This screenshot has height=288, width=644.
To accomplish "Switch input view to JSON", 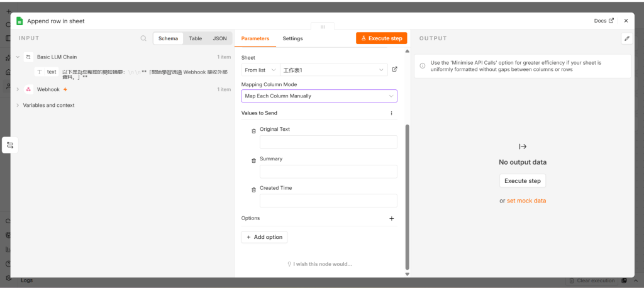I will tap(219, 38).
